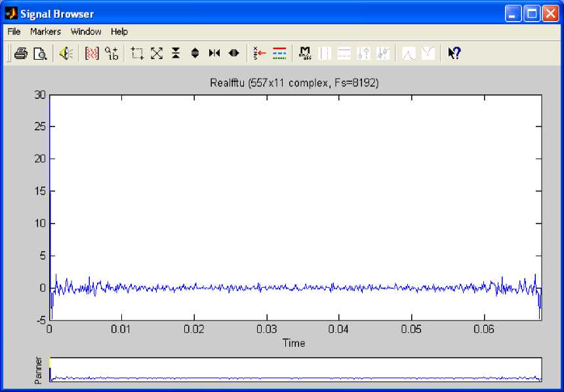Click the What's This help icon
This screenshot has height=392, width=564.
click(454, 54)
